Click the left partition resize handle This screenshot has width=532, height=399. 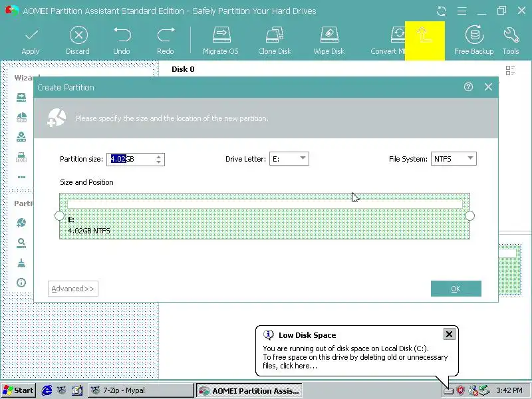[x=59, y=215]
